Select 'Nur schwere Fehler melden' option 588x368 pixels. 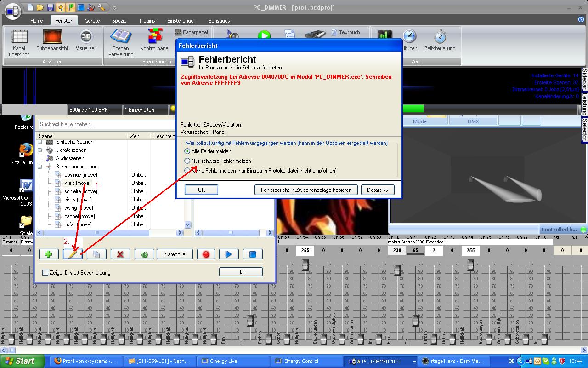pyautogui.click(x=187, y=161)
